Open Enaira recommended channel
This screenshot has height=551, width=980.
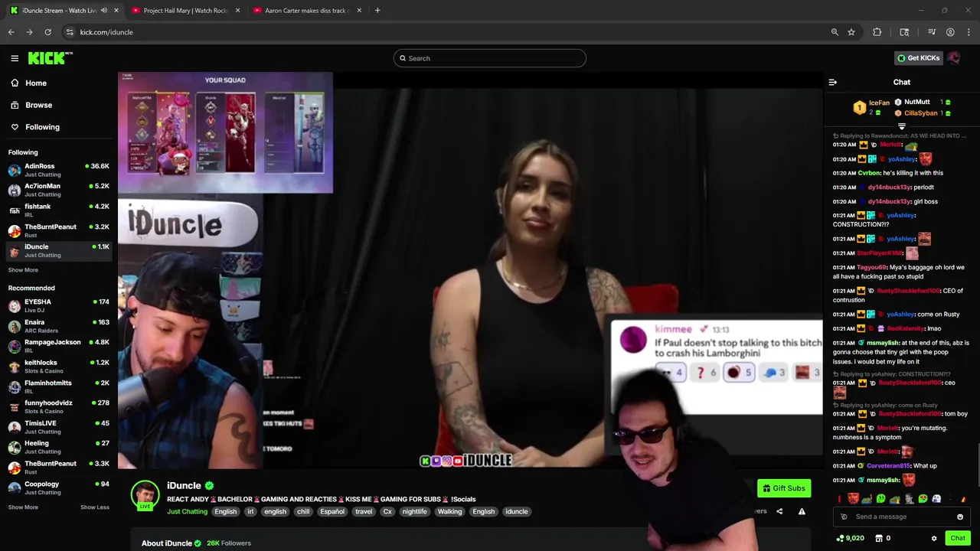click(x=59, y=326)
